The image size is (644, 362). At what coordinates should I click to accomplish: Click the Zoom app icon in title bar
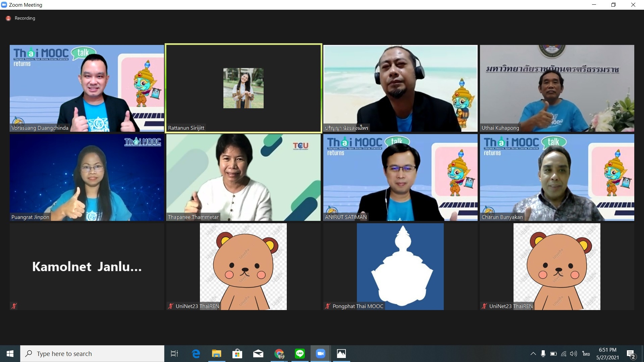click(x=4, y=5)
